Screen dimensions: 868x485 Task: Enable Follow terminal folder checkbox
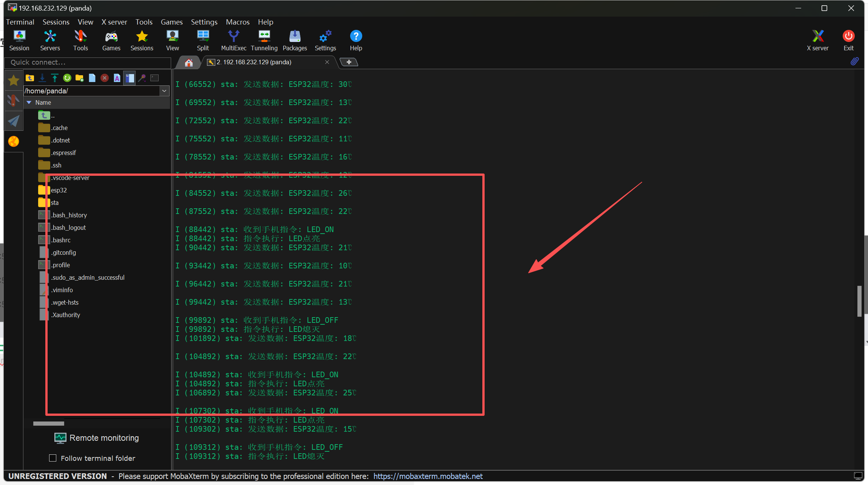(53, 458)
